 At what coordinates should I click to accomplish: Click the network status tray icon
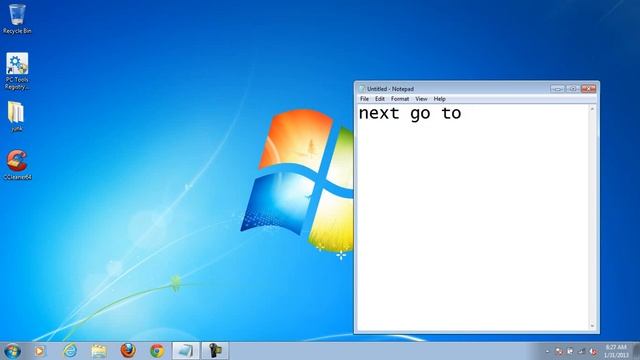pyautogui.click(x=582, y=351)
